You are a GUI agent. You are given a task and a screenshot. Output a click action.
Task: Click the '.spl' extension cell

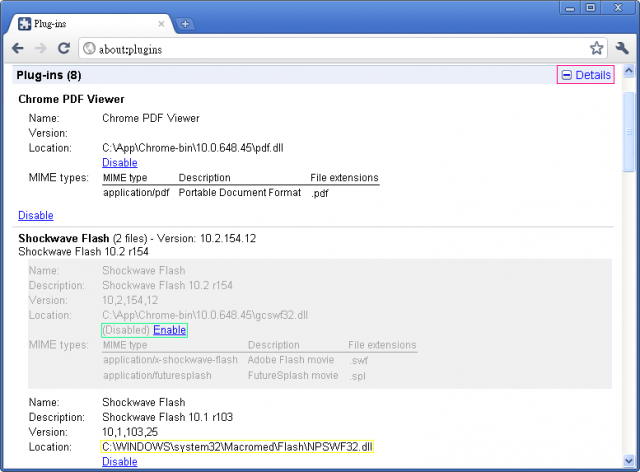click(357, 376)
